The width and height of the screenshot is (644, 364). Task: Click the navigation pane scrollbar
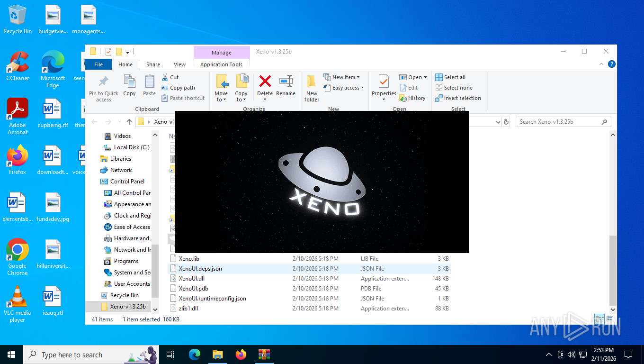point(154,270)
